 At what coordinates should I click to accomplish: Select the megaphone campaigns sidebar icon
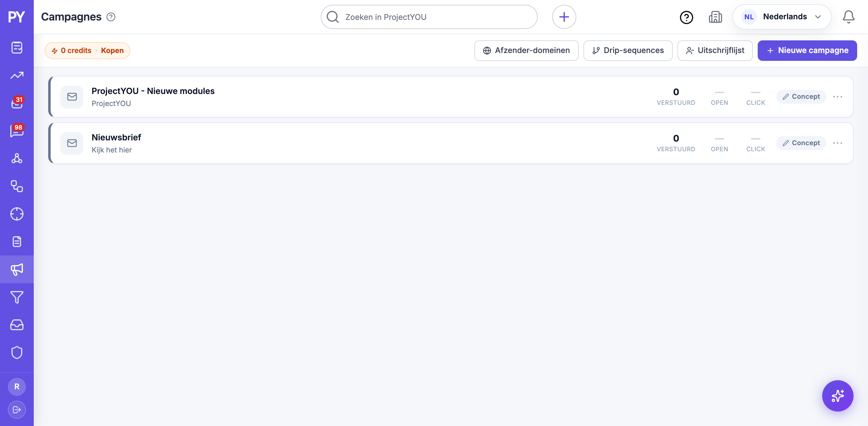point(17,269)
